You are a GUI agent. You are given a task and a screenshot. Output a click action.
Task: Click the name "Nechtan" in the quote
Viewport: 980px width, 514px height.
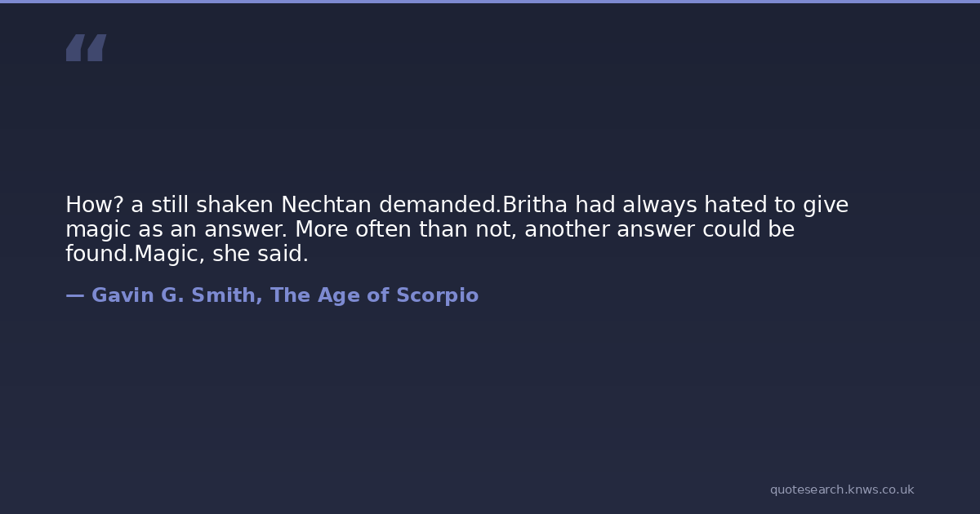click(326, 205)
